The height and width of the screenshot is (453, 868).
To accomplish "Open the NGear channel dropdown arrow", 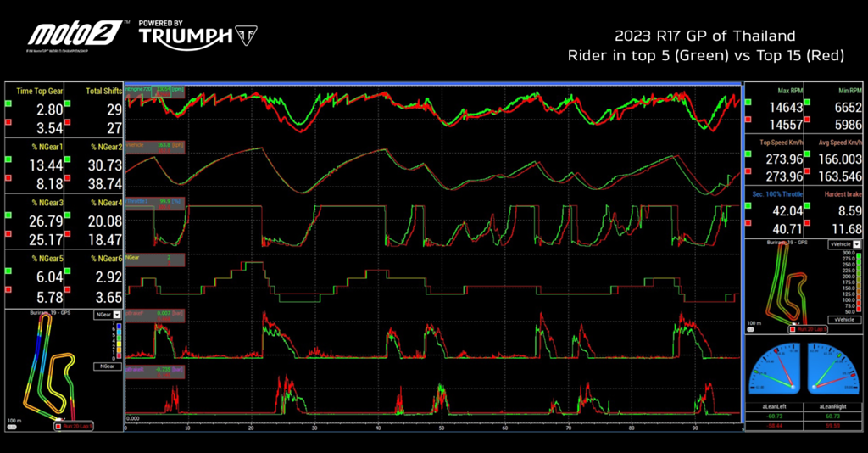I will click(117, 315).
